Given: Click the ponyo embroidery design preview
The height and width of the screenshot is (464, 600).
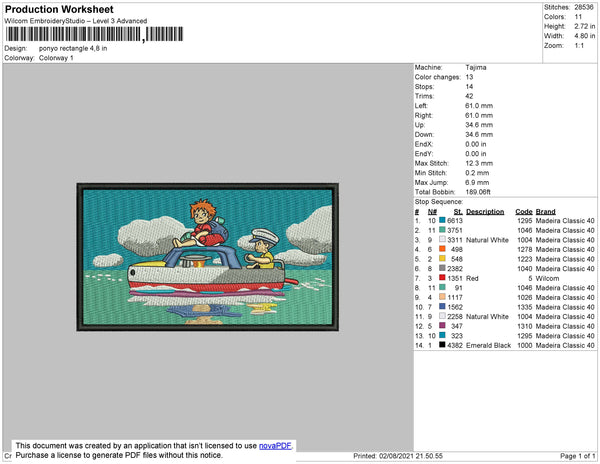Looking at the screenshot, I should tap(208, 257).
